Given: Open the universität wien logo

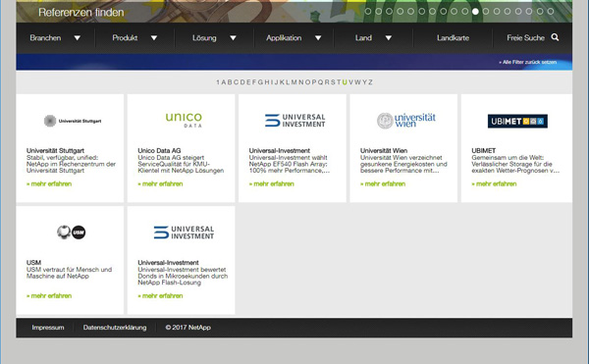Looking at the screenshot, I should [406, 120].
